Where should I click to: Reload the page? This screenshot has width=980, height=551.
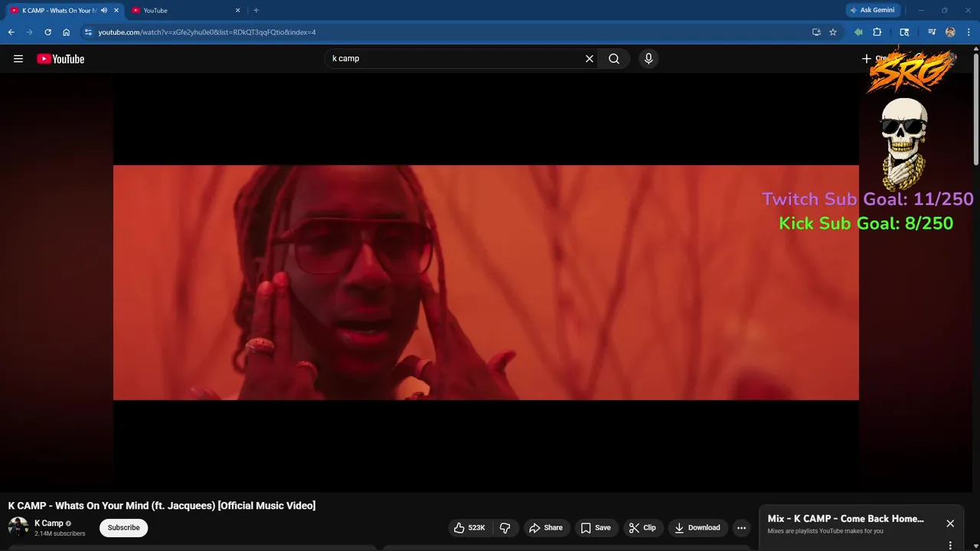48,32
